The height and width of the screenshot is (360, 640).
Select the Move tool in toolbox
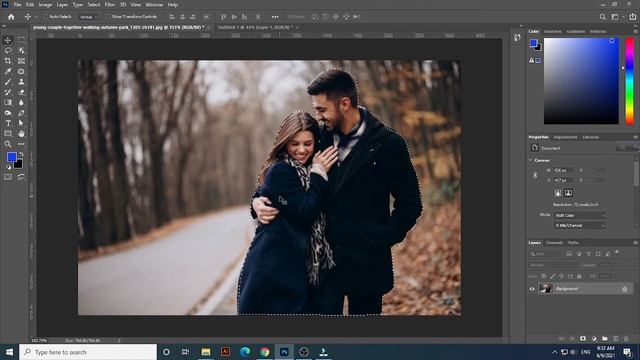(8, 40)
